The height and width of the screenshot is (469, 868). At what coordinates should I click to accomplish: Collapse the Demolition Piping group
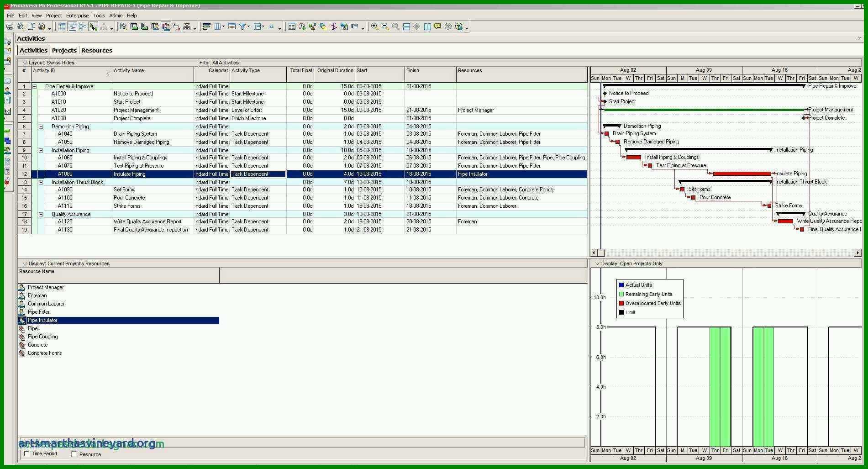41,126
